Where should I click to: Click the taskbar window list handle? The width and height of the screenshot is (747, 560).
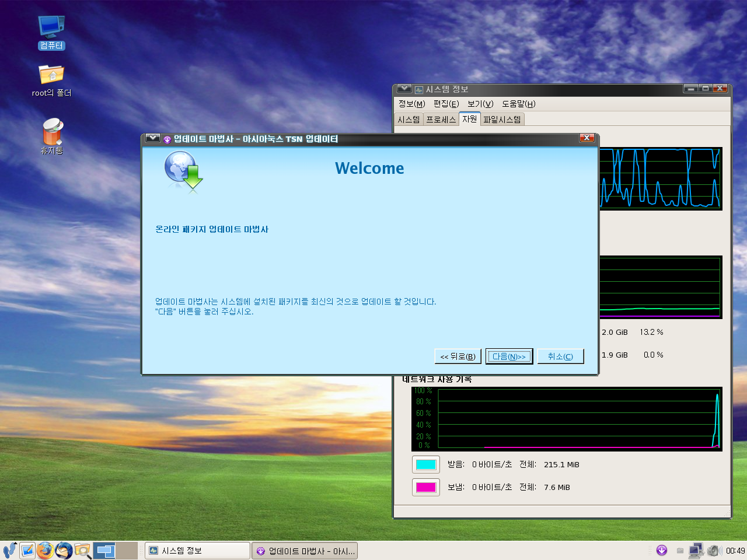(x=141, y=551)
